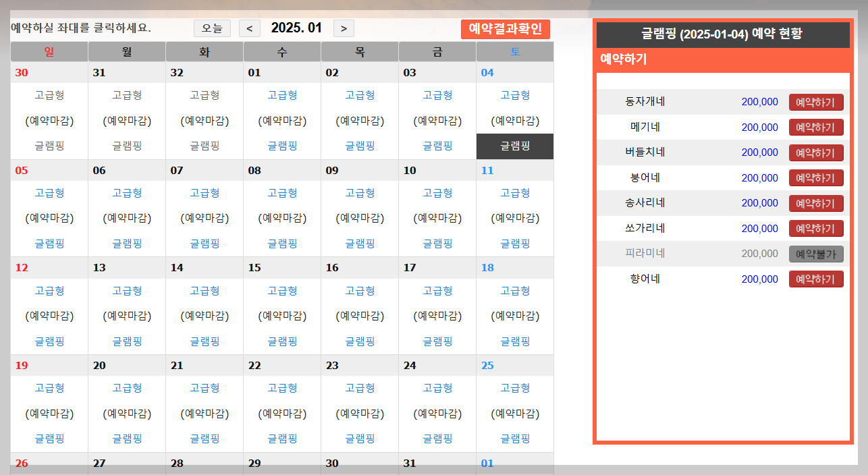Click the disabled 예약불가 button for 피라미네
The width and height of the screenshot is (868, 475).
pos(815,254)
